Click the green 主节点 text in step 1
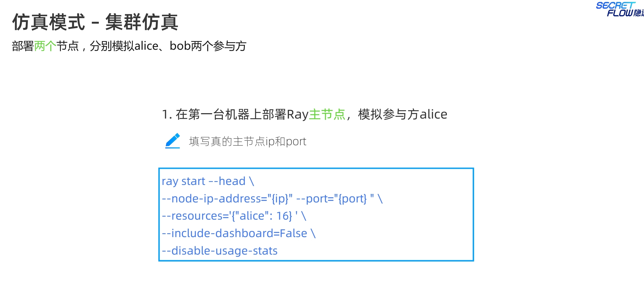The height and width of the screenshot is (293, 644). click(327, 115)
